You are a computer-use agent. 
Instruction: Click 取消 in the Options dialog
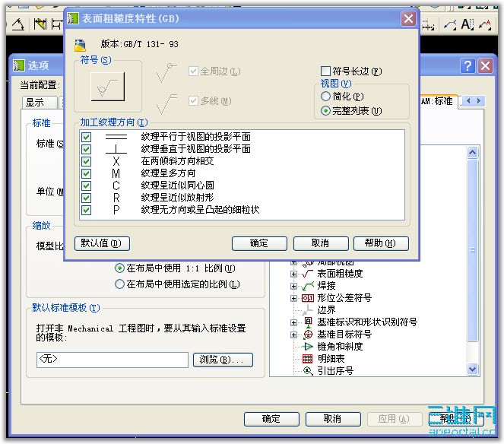tap(333, 419)
